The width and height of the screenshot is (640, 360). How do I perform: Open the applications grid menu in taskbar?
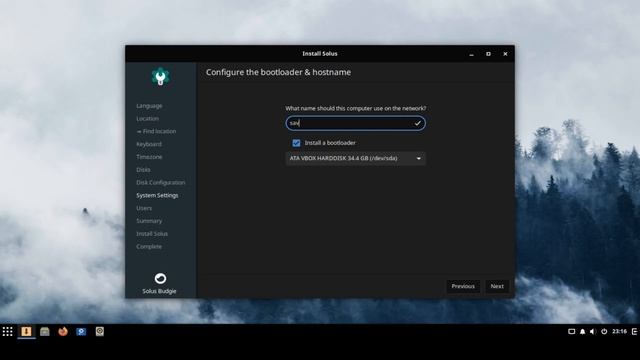click(x=7, y=331)
